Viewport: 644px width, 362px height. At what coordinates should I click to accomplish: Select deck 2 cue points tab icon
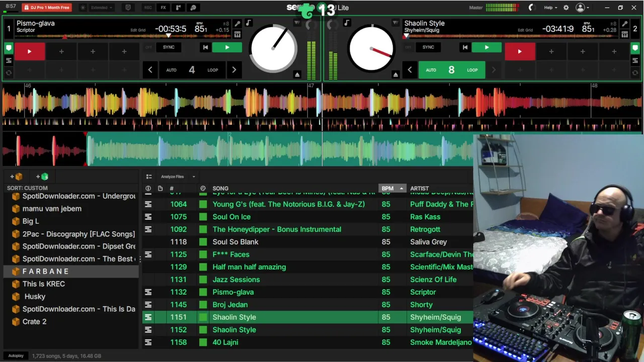coord(635,48)
